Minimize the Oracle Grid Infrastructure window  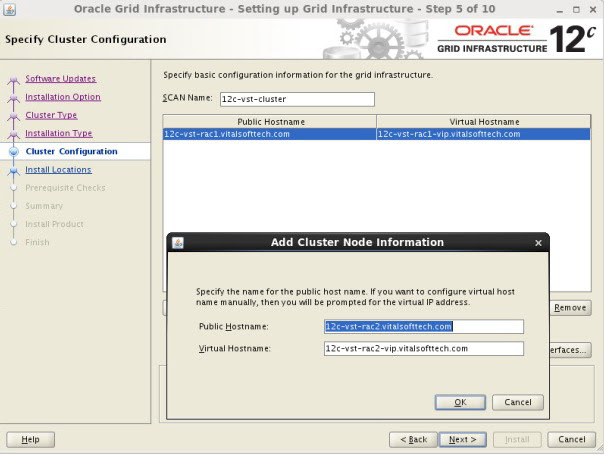click(560, 10)
